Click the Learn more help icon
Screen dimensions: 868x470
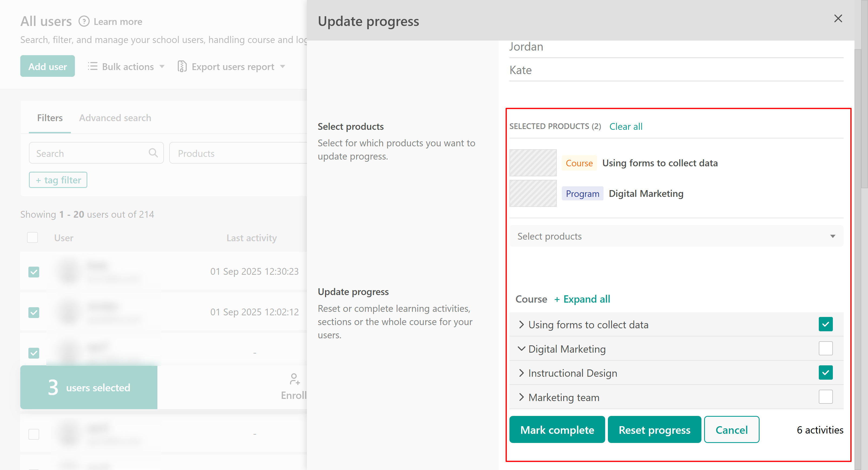84,22
